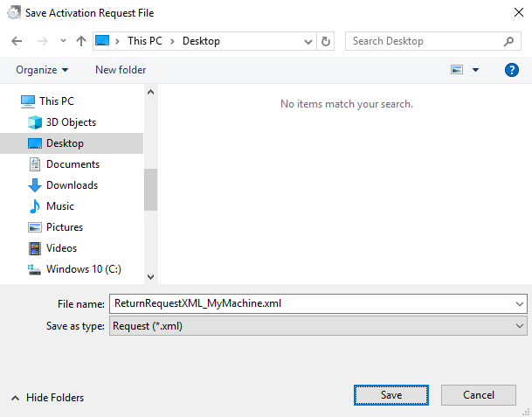532x417 pixels.
Task: Click the Save button
Action: coord(391,395)
